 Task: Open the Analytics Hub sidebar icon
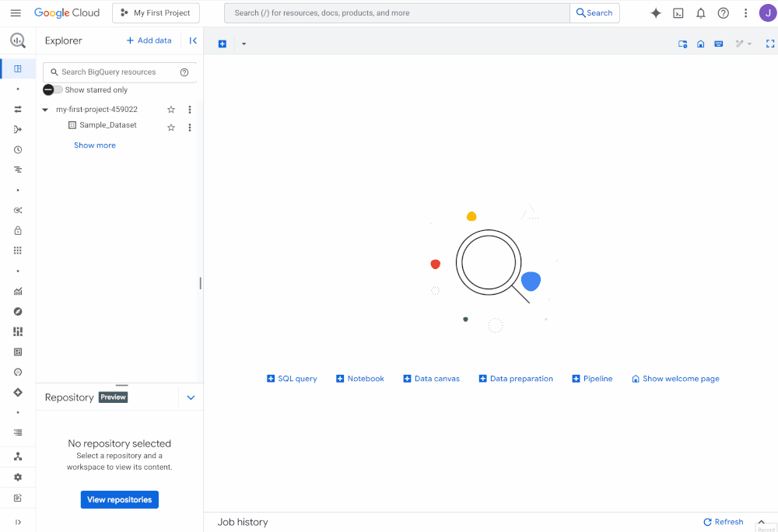[x=18, y=210]
